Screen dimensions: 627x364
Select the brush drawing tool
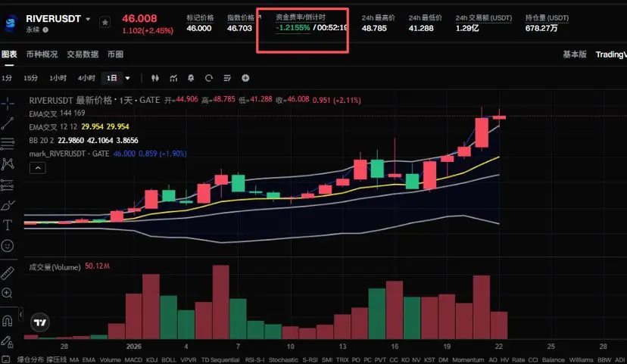(8, 205)
